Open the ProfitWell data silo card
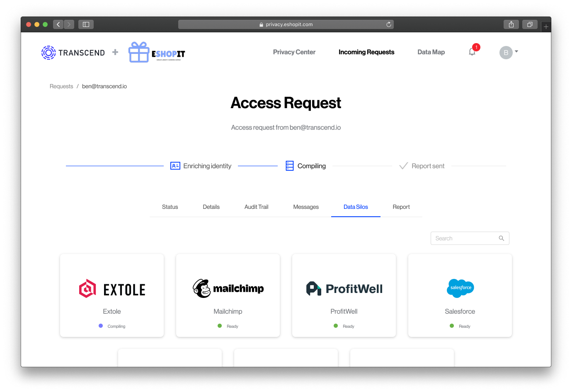 pyautogui.click(x=344, y=295)
